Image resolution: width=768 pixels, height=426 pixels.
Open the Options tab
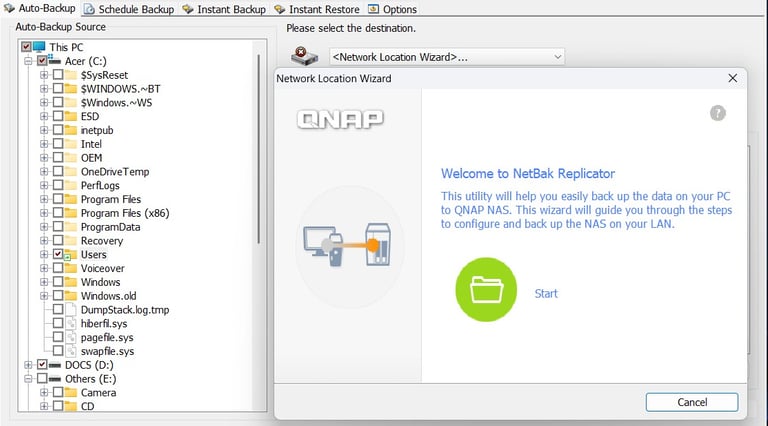coord(392,9)
